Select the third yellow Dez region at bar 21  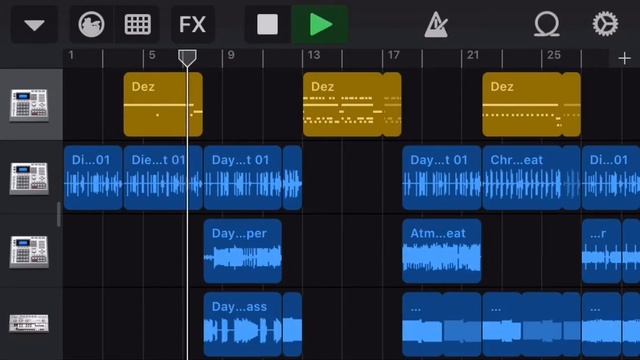[531, 104]
